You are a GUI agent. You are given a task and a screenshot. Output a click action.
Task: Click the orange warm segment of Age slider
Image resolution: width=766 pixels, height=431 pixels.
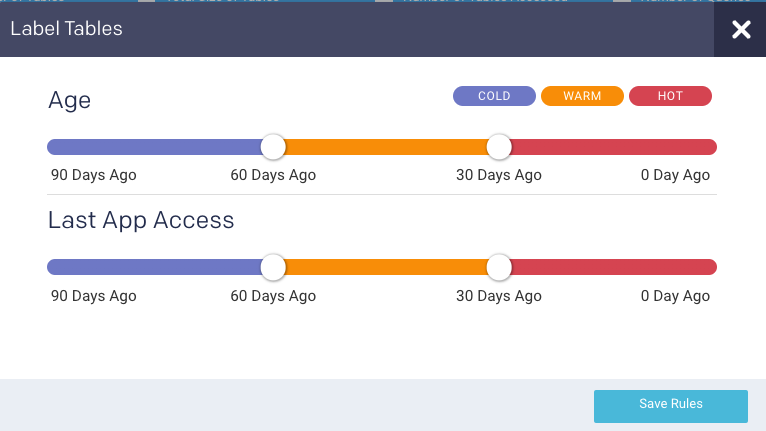(385, 147)
